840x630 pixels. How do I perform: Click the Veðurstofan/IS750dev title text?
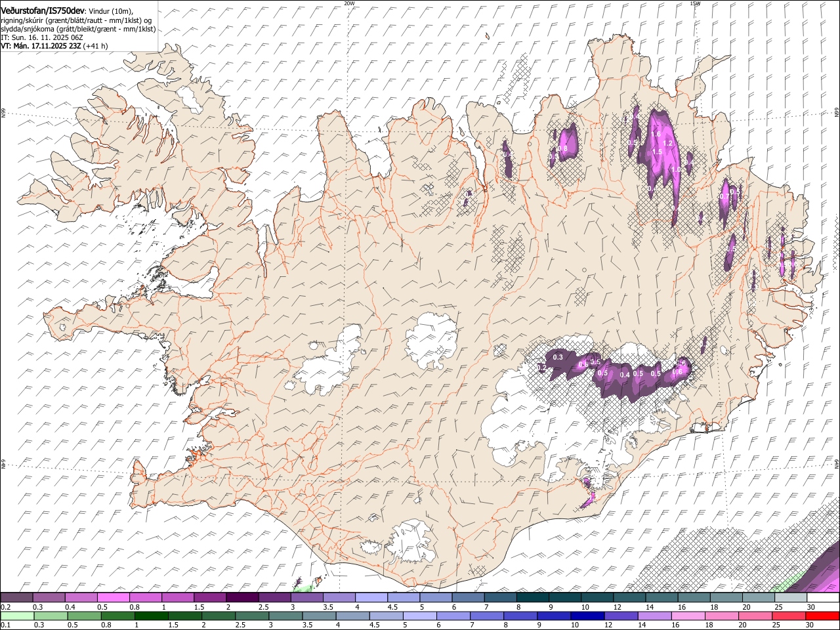[x=43, y=11]
